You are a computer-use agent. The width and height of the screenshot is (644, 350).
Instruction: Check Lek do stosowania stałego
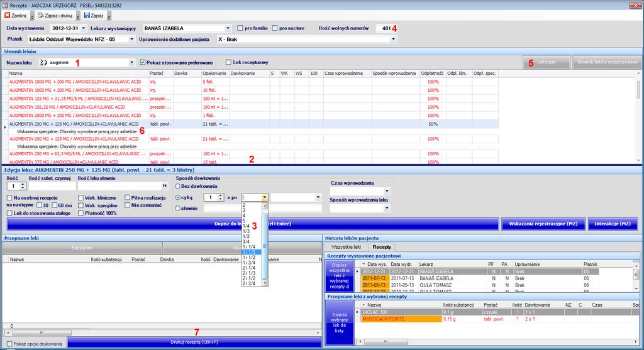point(9,213)
